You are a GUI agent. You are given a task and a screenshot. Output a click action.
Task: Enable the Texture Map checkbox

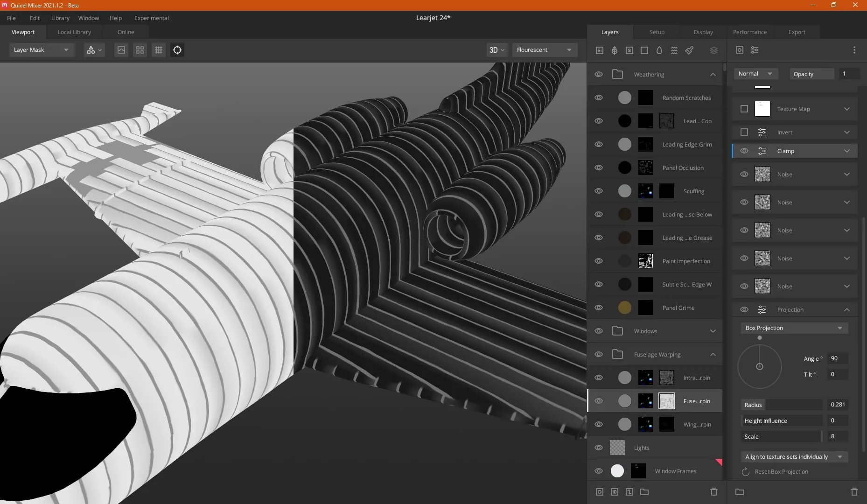coord(744,109)
